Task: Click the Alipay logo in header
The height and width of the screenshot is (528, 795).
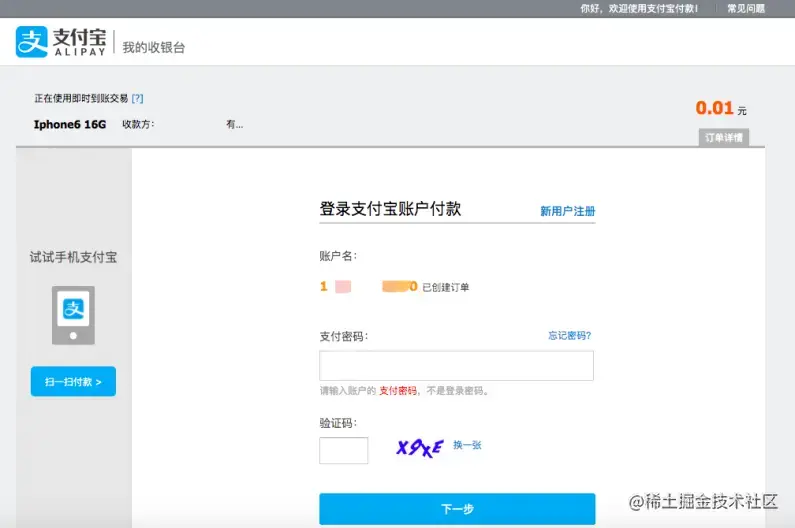Action: [x=61, y=42]
